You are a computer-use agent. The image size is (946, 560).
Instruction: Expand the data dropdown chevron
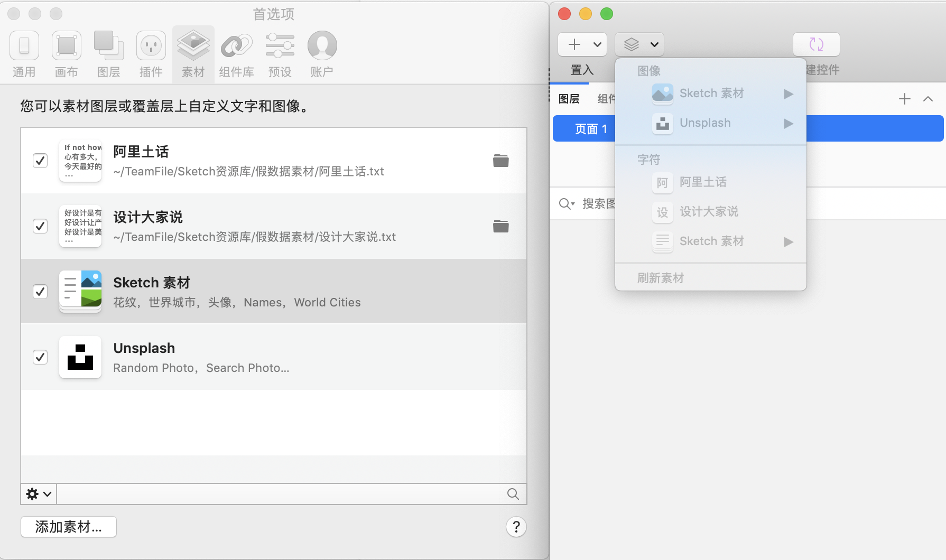point(654,44)
